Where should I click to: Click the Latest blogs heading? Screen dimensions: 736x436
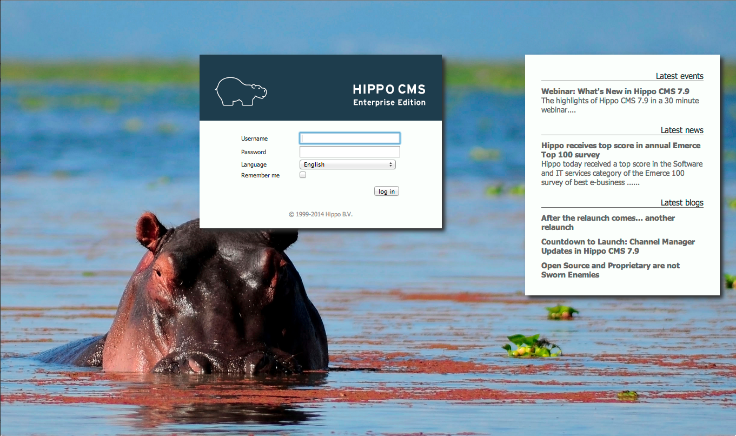pos(682,202)
